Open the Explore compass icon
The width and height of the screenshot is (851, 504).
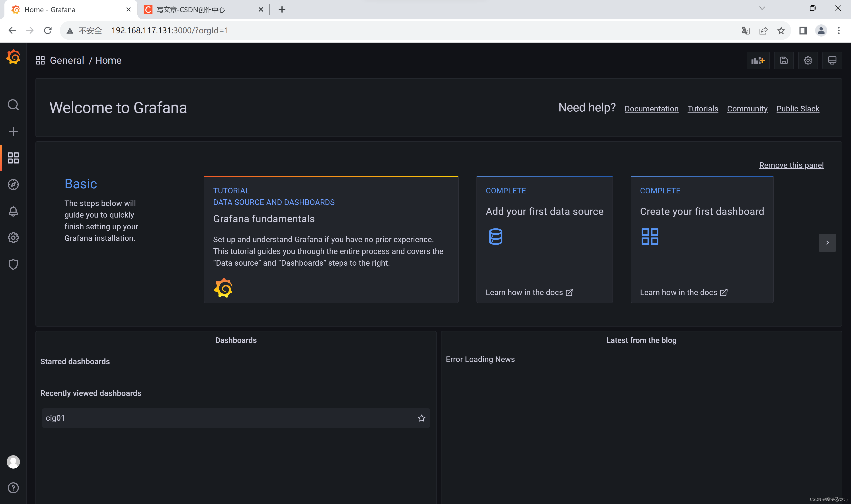(x=13, y=184)
